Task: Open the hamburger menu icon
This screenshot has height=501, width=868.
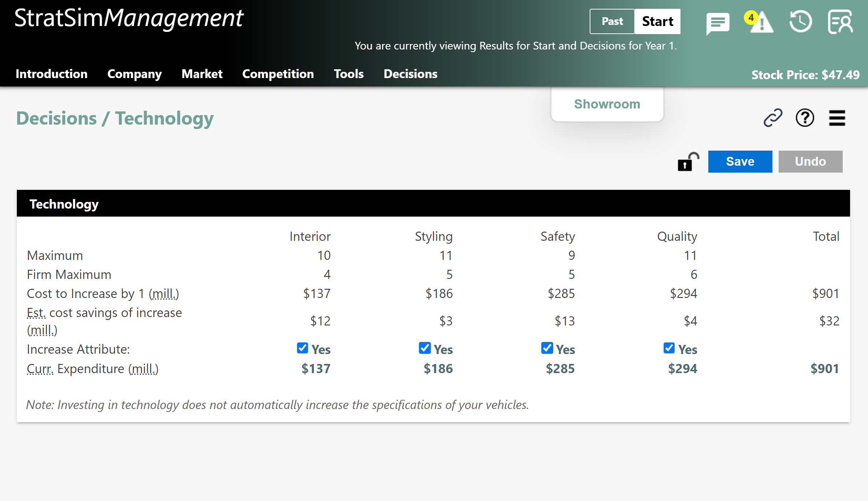Action: (837, 118)
